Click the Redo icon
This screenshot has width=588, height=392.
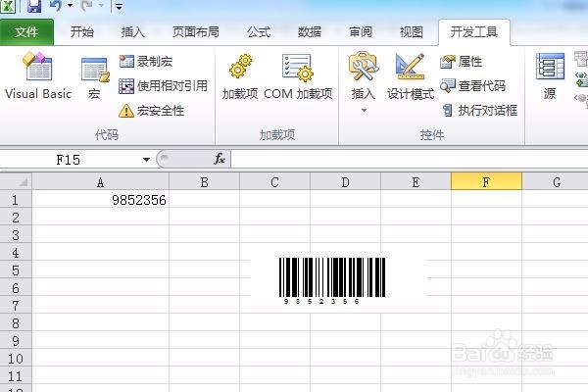point(87,6)
